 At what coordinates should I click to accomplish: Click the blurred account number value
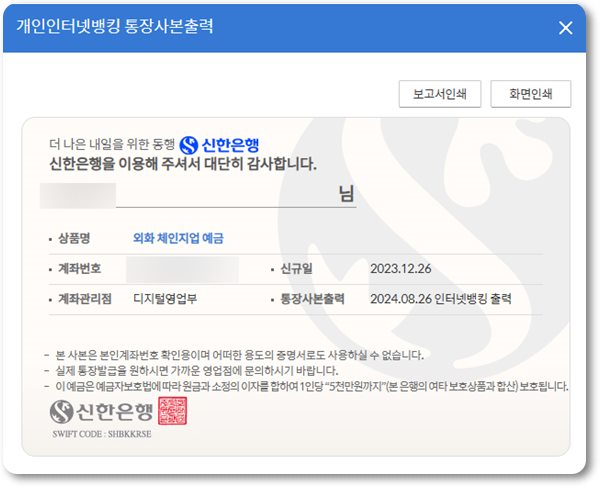pos(183,269)
